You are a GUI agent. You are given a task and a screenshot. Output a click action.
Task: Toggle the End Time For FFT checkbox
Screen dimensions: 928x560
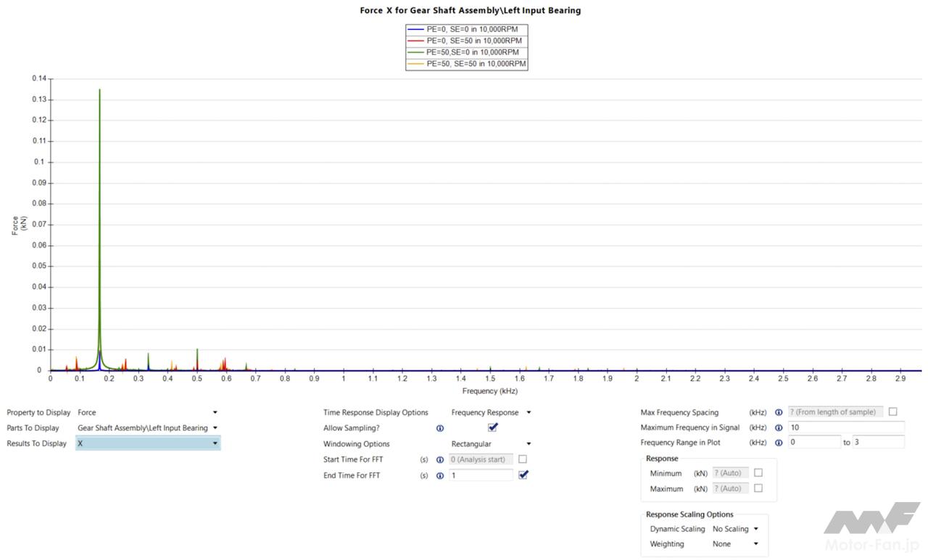point(523,475)
